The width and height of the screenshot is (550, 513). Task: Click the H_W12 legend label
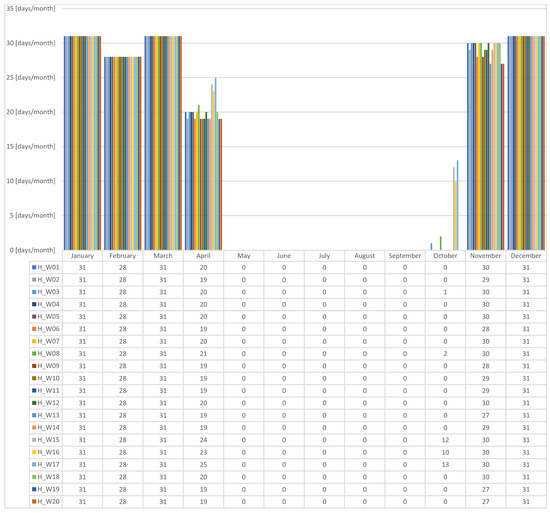(48, 403)
